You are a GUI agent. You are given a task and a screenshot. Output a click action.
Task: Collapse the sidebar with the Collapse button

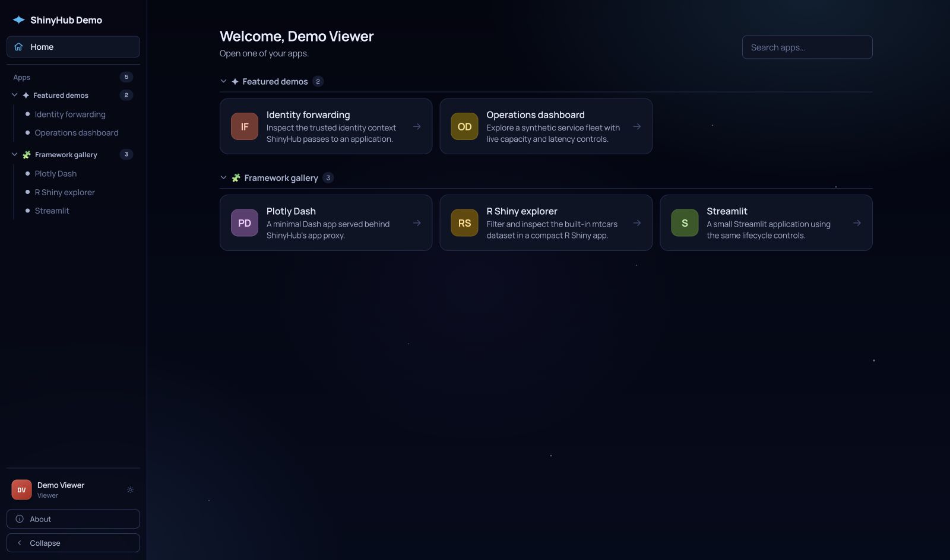pyautogui.click(x=73, y=543)
